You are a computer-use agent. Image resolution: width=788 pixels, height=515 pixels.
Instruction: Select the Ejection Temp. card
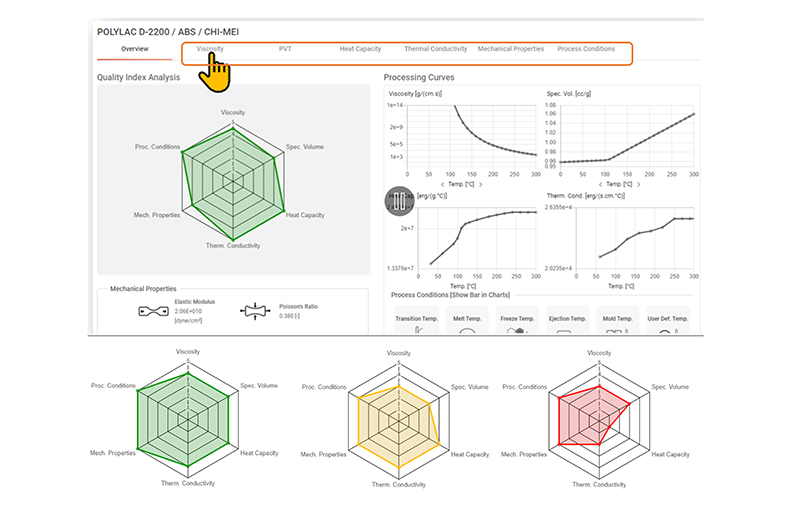(567, 320)
